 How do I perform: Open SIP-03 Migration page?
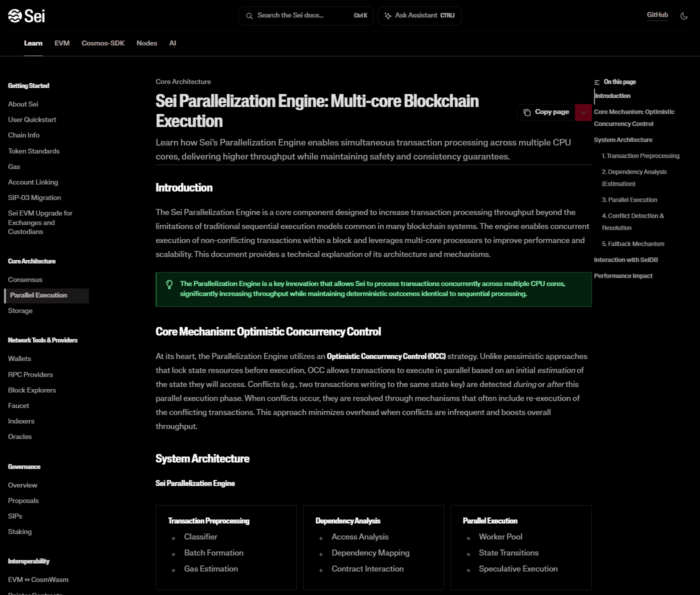click(34, 197)
